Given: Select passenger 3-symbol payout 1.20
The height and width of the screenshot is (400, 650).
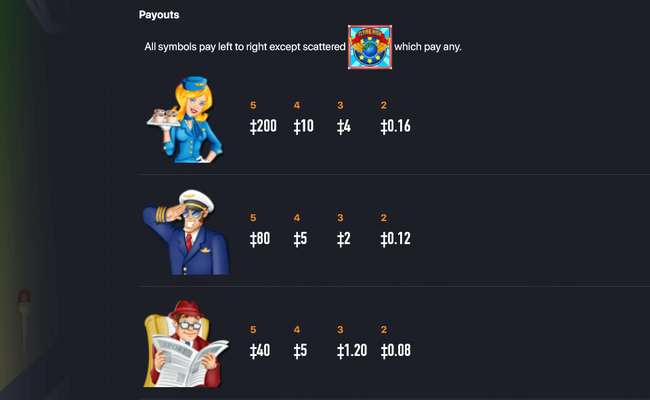Looking at the screenshot, I should (354, 351).
